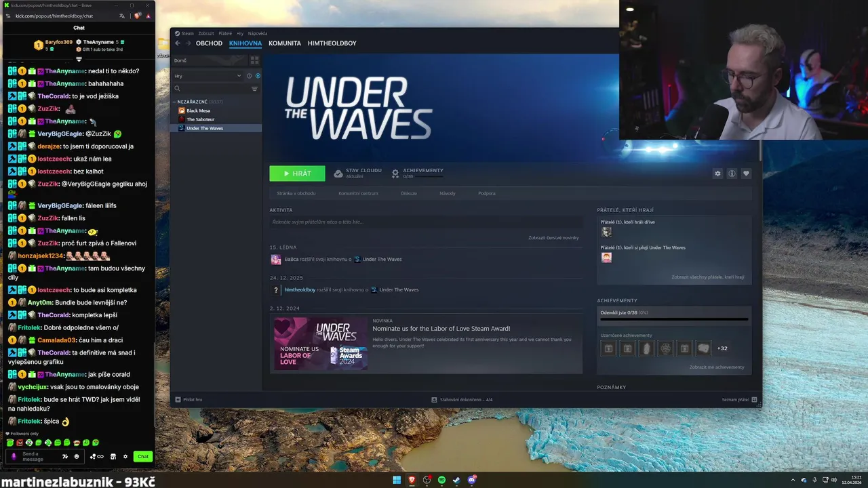Click The Saboteur game icon
The width and height of the screenshot is (868, 488).
(181, 119)
